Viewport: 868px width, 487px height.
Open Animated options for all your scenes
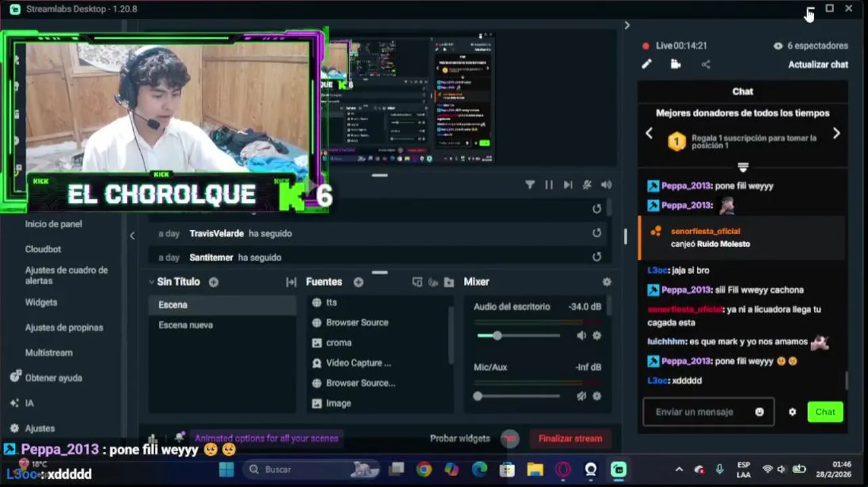tap(266, 438)
